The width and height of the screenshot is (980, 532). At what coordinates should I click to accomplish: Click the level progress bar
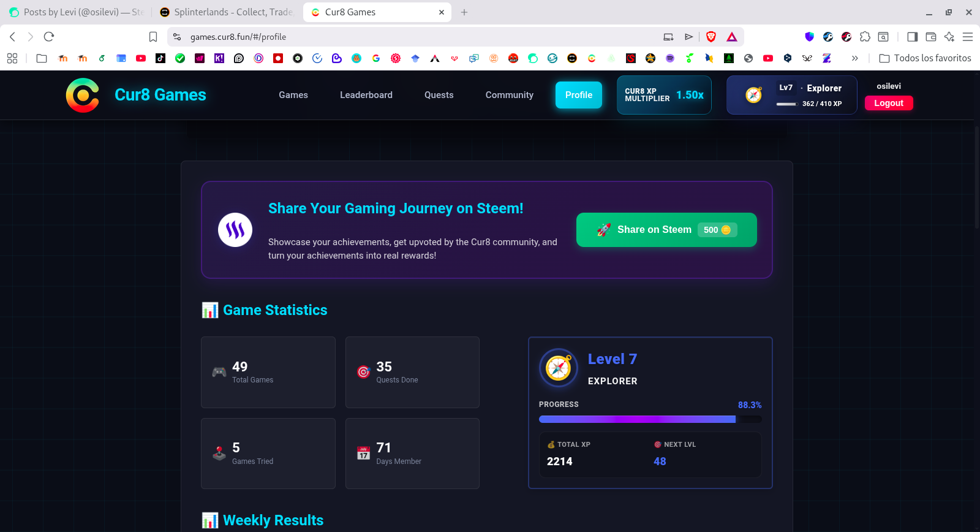[650, 419]
